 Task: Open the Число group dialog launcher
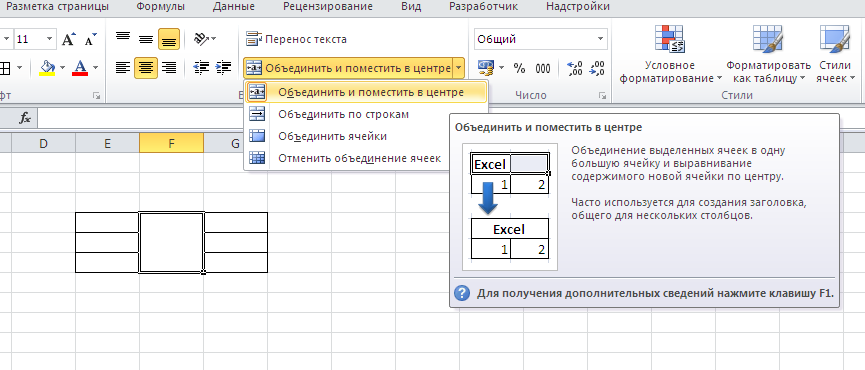click(x=602, y=96)
